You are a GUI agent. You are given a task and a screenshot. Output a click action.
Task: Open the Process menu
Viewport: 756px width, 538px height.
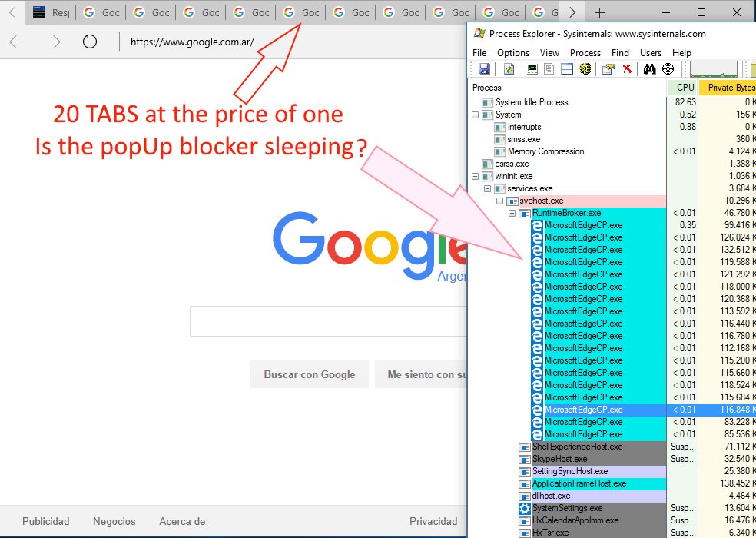pyautogui.click(x=585, y=52)
